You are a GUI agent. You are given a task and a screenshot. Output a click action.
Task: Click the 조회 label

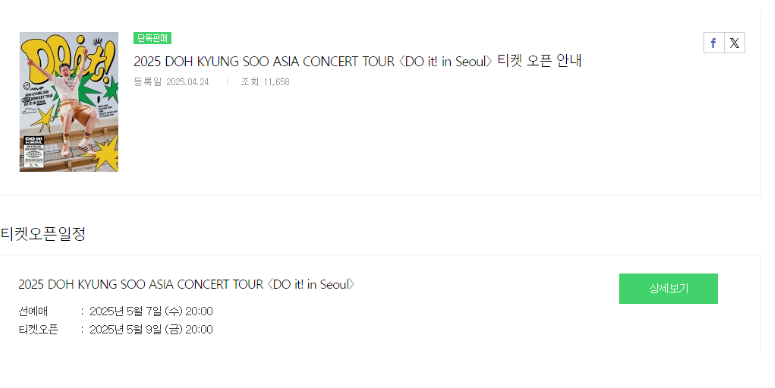[250, 82]
